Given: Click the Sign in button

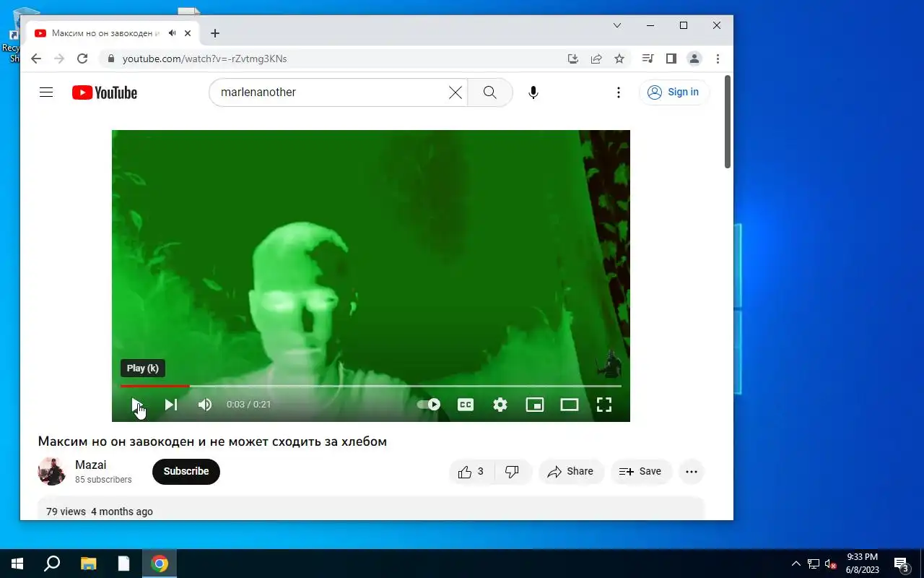Looking at the screenshot, I should [674, 92].
